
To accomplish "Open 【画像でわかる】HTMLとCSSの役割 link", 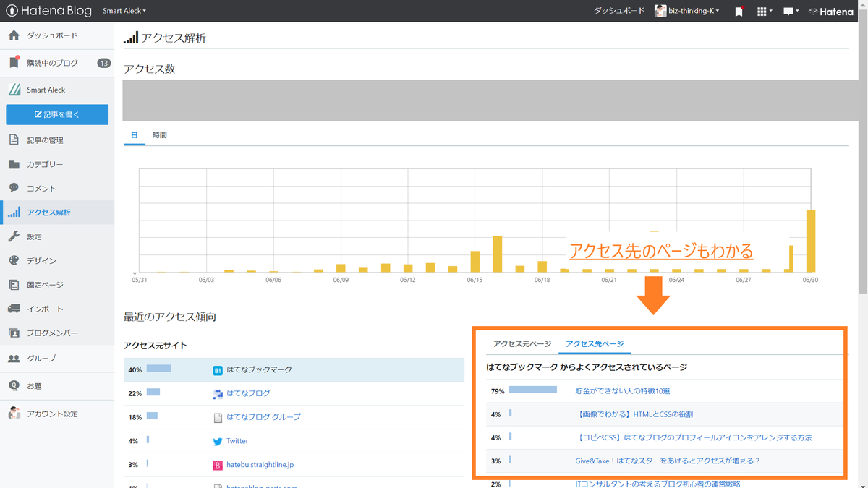I will coord(634,414).
